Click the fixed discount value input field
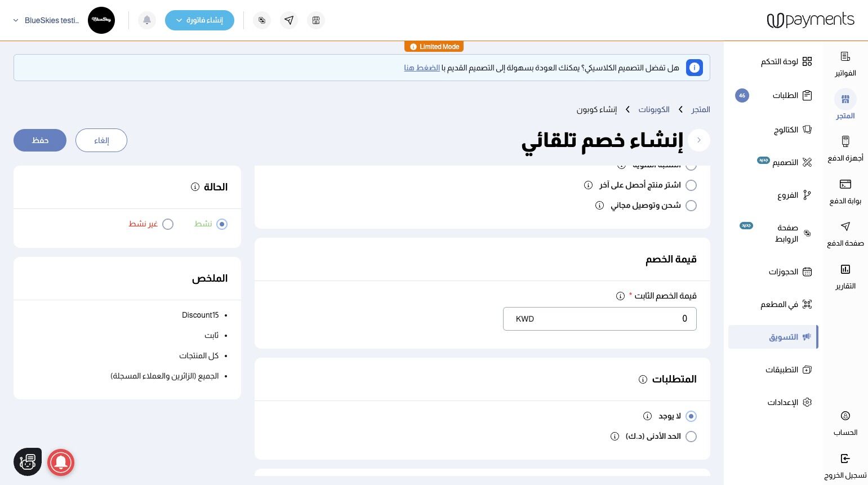The height and width of the screenshot is (485, 868). 600,319
